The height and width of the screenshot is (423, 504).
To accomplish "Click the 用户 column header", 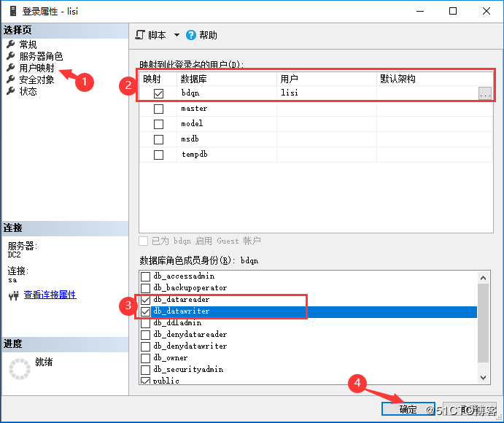I will click(326, 79).
